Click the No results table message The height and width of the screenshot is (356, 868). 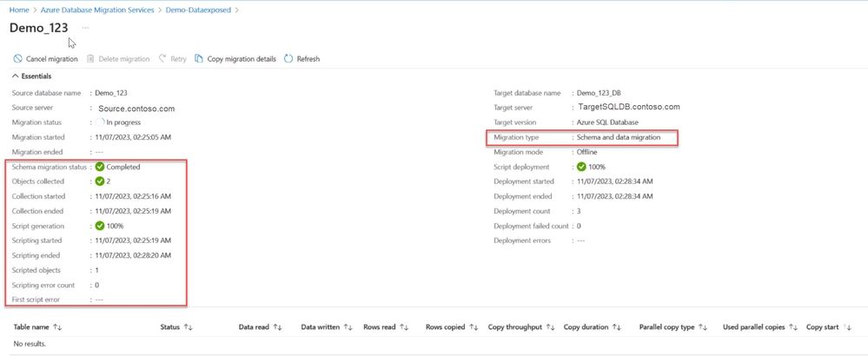(30, 344)
